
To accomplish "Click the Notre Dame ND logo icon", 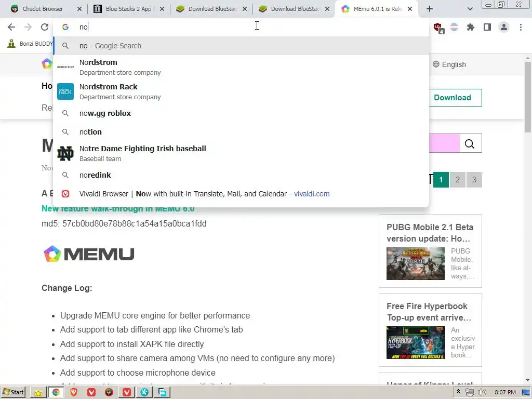I will pyautogui.click(x=65, y=153).
